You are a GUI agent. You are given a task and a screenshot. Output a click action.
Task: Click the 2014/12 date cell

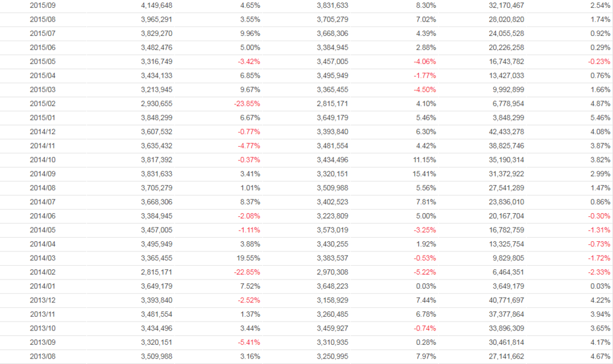pyautogui.click(x=43, y=132)
